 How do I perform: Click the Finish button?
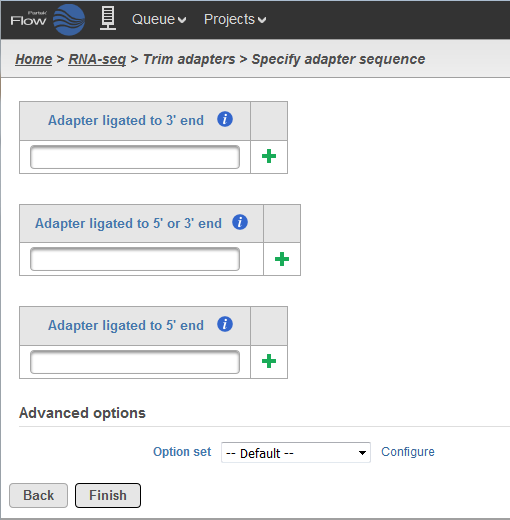(x=108, y=495)
